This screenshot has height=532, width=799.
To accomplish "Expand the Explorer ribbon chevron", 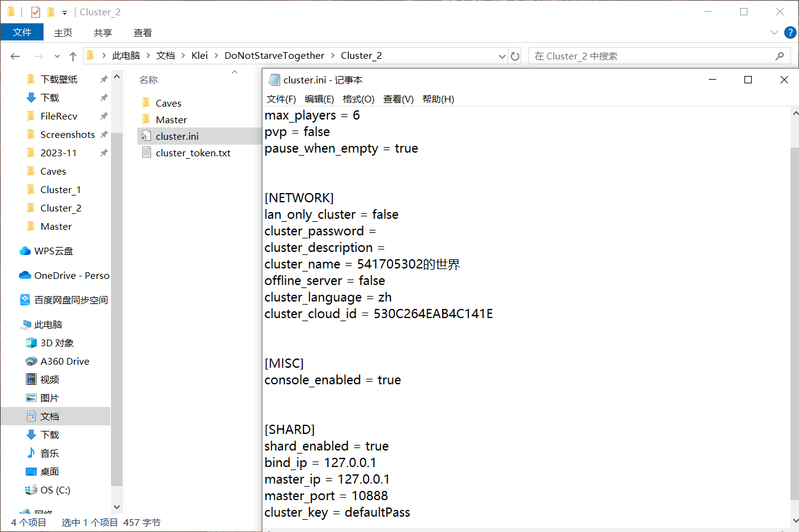I will click(x=774, y=32).
